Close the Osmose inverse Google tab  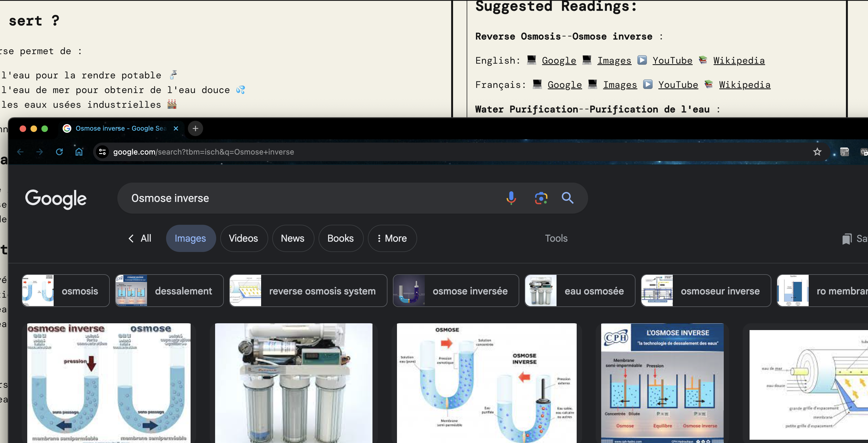coord(176,128)
